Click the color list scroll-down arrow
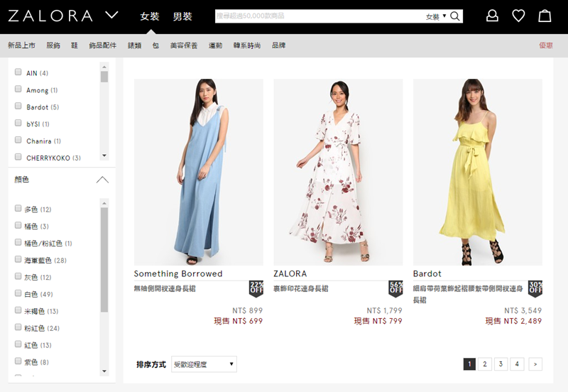 (104, 371)
